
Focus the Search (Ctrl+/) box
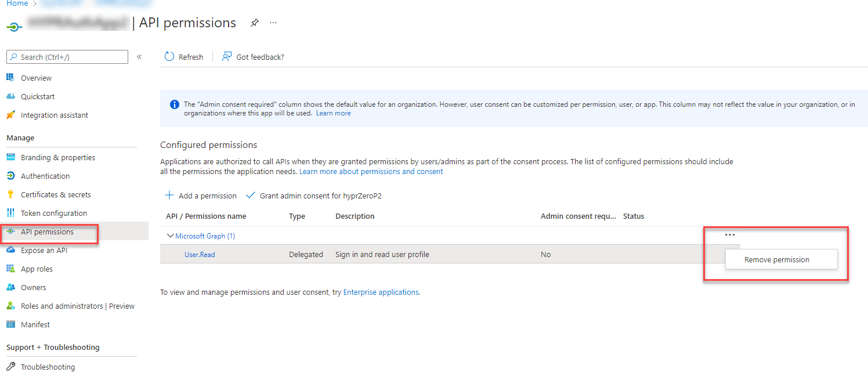tap(67, 57)
